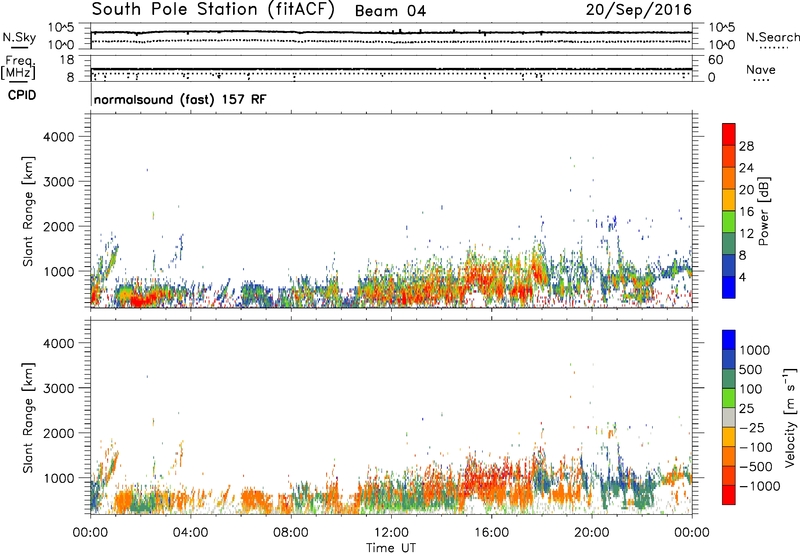Click the "N.Search" legend label
Image resolution: width=800 pixels, height=554 pixels.
(772, 37)
